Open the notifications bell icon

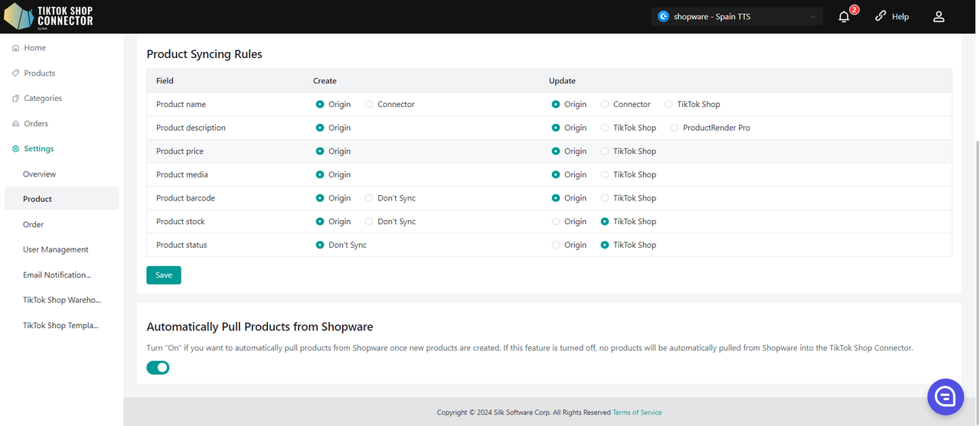point(844,17)
